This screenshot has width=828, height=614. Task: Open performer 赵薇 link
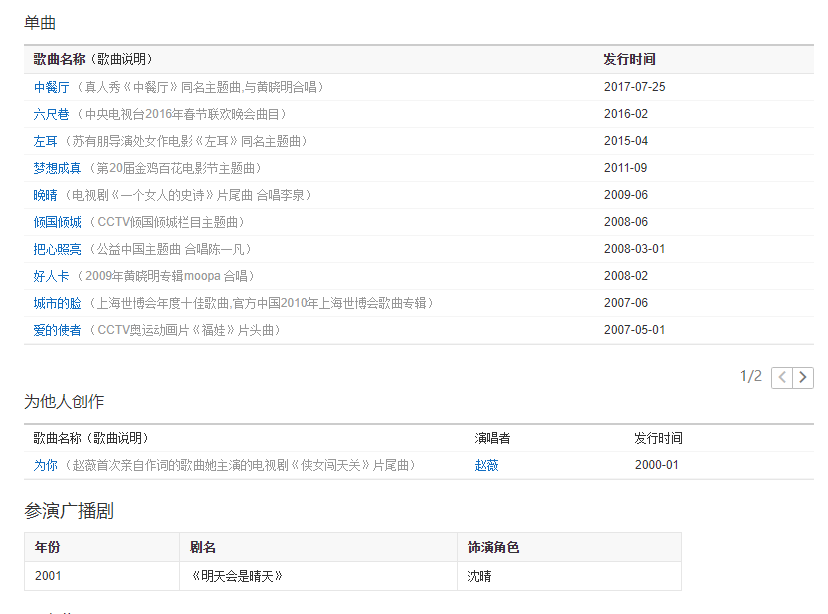pyautogui.click(x=486, y=465)
